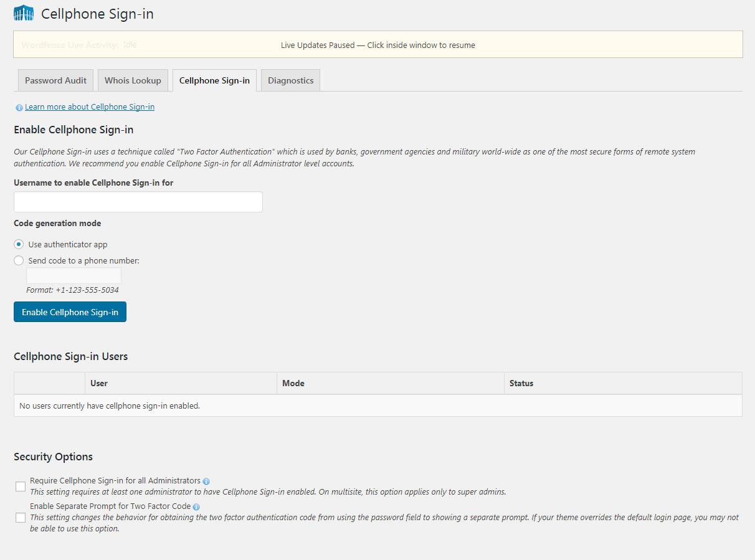The height and width of the screenshot is (560, 755).
Task: Enable Separate Prompt for Two Factor Code checkbox
Action: (21, 518)
